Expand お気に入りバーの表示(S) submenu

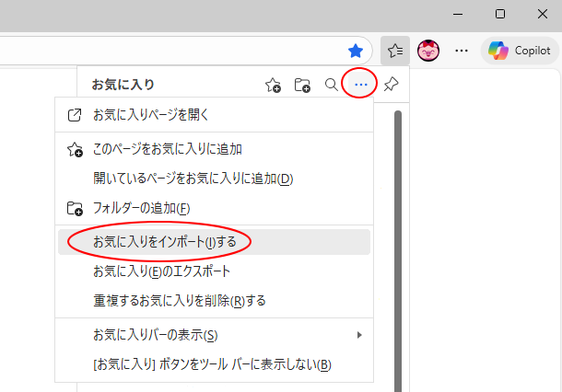[214, 335]
